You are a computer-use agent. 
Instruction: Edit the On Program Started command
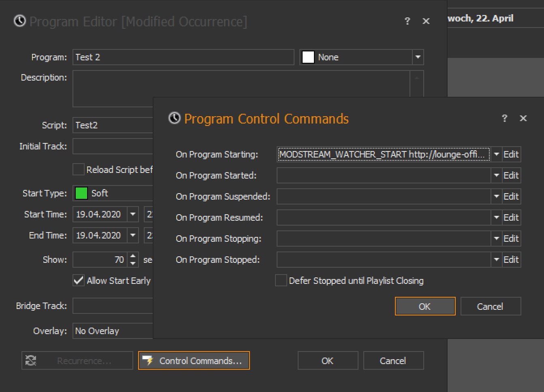(511, 175)
